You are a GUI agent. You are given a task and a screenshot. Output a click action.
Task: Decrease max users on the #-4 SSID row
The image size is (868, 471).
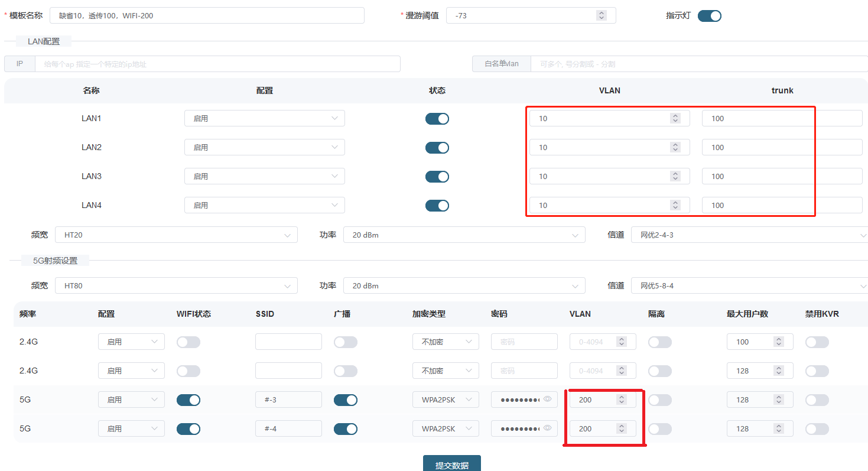click(x=779, y=431)
